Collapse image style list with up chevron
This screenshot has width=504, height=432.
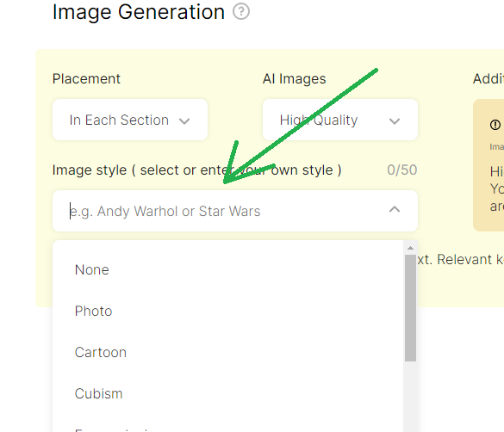coord(395,210)
